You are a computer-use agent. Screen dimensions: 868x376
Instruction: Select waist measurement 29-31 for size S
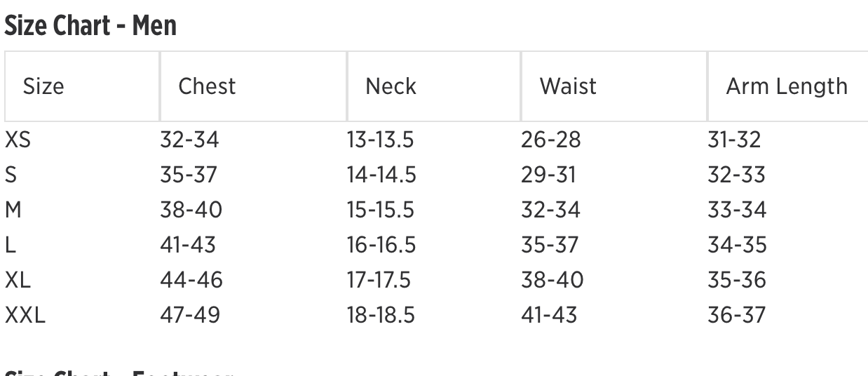click(548, 175)
